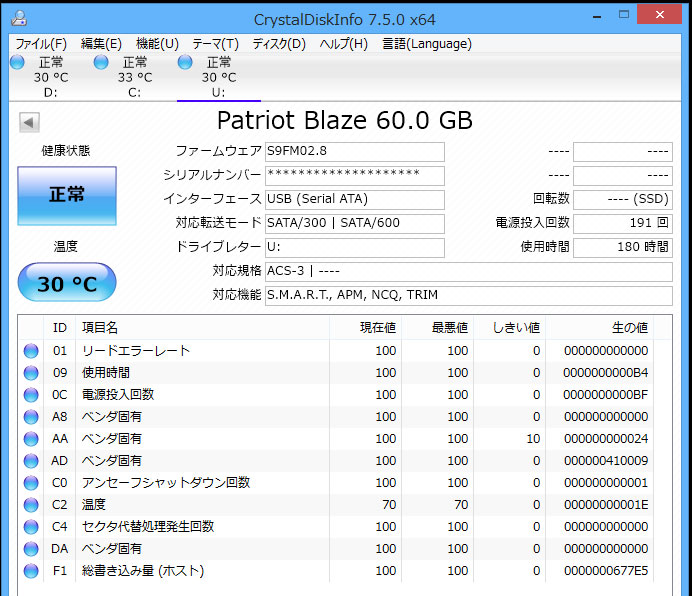
Task: Select the D: drive status icon
Action: click(x=17, y=62)
